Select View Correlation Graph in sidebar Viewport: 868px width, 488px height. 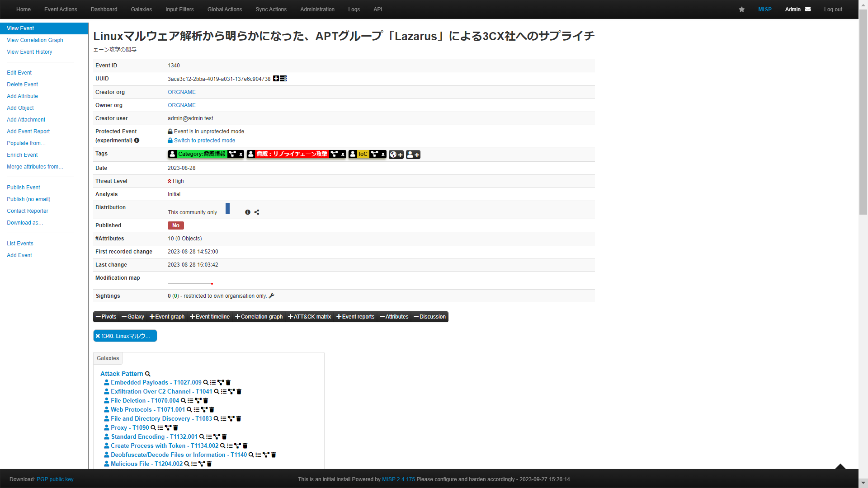click(35, 40)
